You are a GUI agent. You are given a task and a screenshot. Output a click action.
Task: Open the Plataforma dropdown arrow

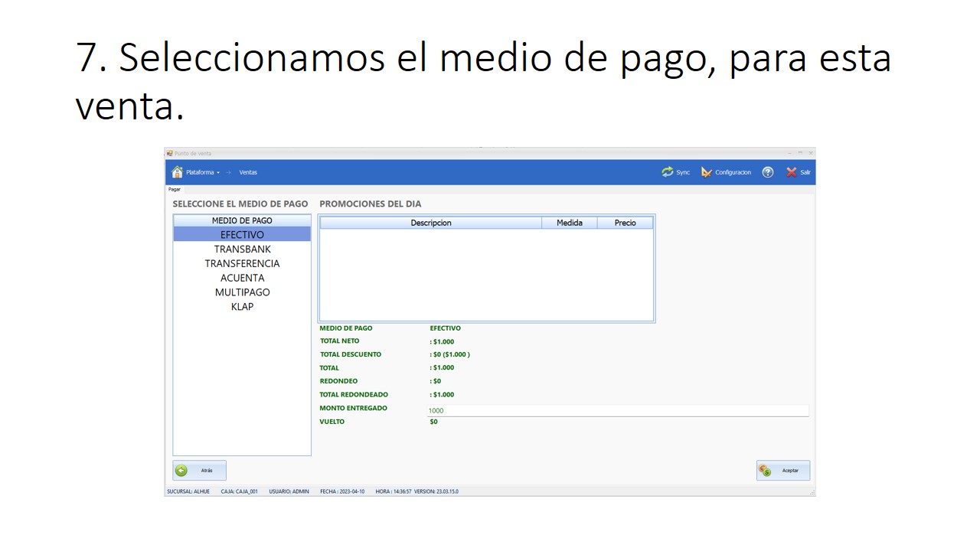(x=218, y=173)
